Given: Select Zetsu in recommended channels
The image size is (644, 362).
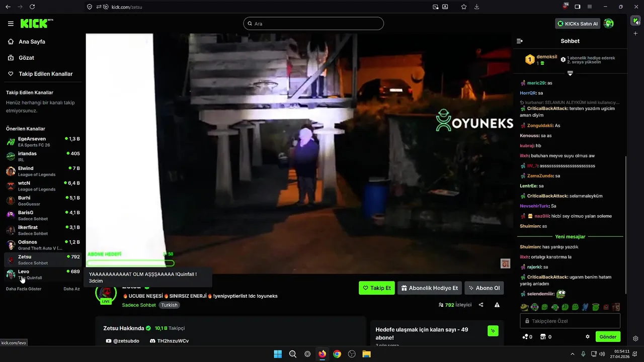Looking at the screenshot, I should (43, 259).
